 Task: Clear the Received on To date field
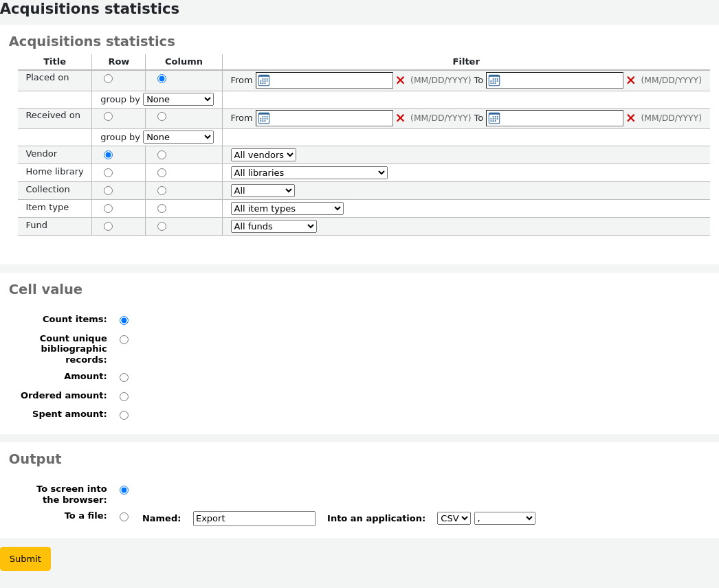click(630, 118)
